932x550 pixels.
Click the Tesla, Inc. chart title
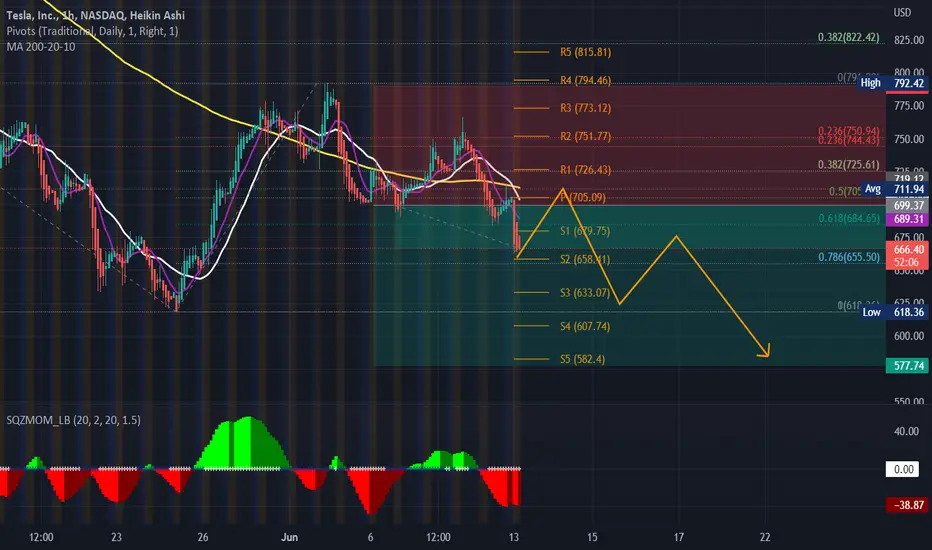point(95,15)
